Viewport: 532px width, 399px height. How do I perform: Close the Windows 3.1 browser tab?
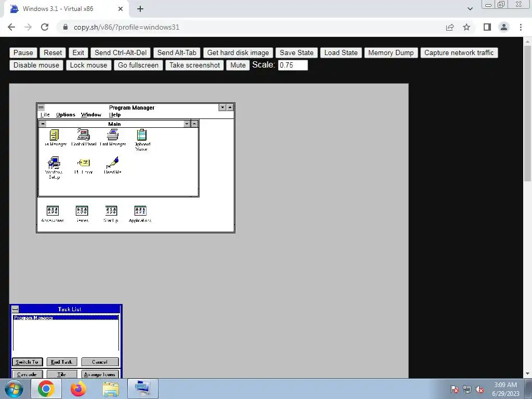click(121, 9)
